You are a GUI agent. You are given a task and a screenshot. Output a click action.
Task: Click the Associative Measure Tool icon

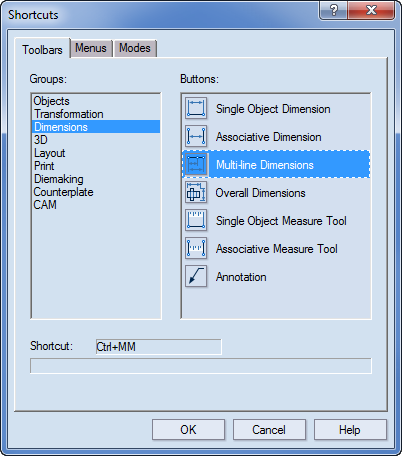[196, 248]
